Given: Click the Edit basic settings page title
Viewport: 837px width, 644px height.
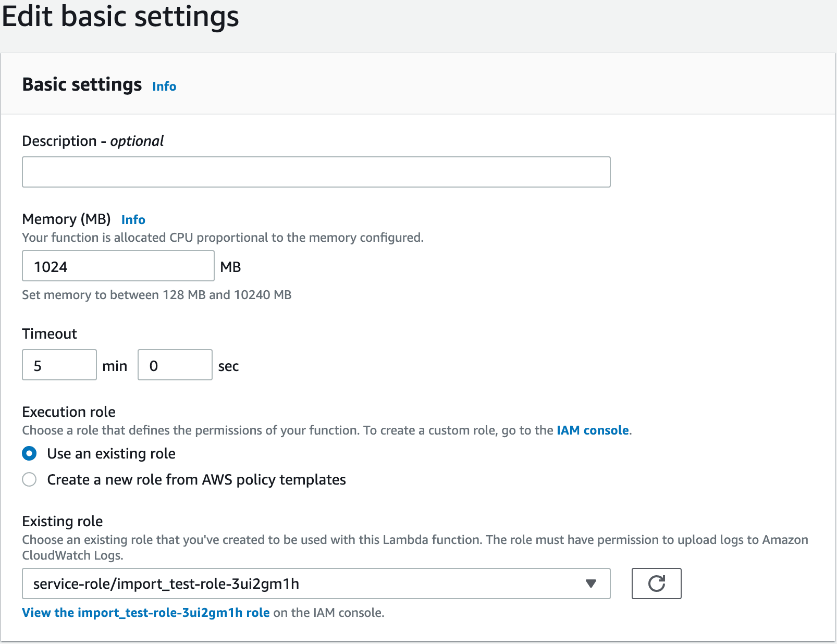Looking at the screenshot, I should (x=120, y=17).
